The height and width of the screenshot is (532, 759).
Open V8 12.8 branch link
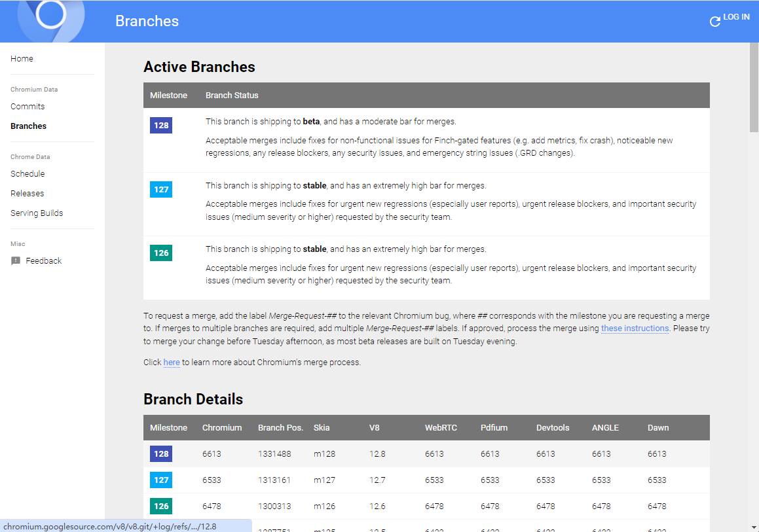[377, 453]
